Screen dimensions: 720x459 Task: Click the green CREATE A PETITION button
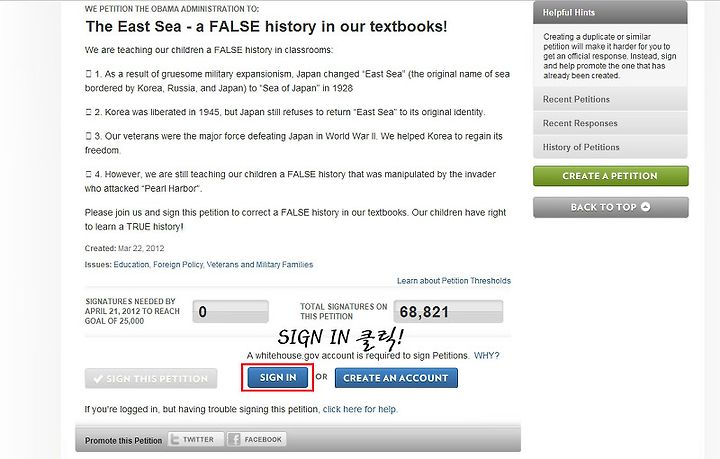[x=610, y=176]
